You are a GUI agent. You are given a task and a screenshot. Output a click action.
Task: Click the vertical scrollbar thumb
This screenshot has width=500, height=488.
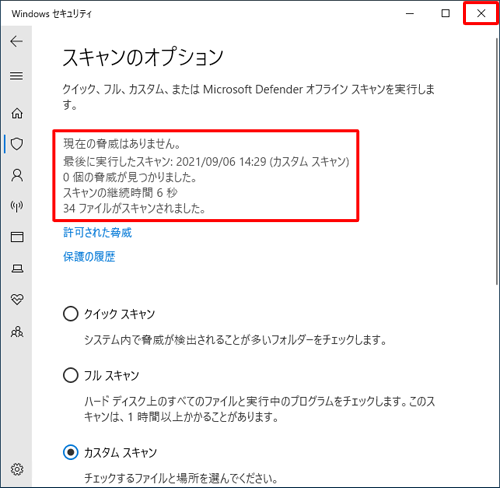(x=497, y=160)
